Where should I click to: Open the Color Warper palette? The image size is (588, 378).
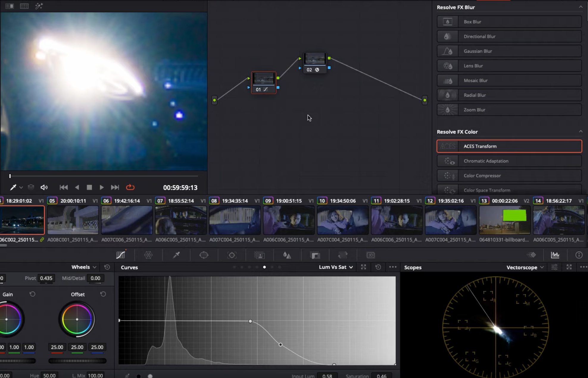(148, 255)
